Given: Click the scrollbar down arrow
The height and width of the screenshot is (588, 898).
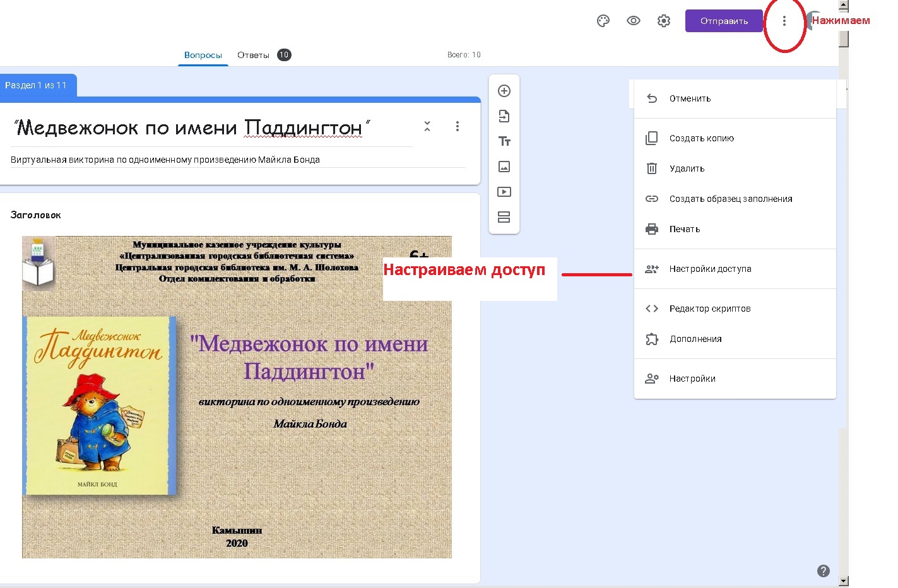Looking at the screenshot, I should 844,581.
